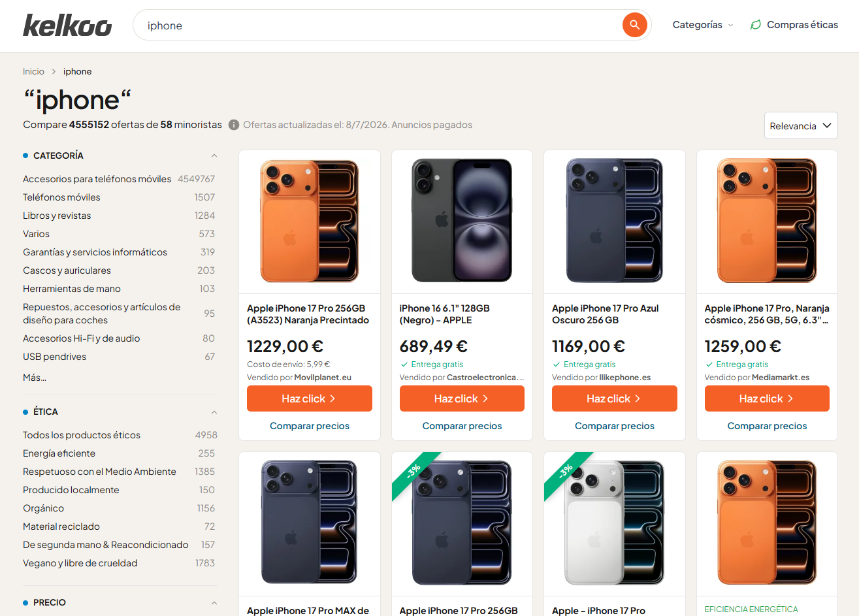859x616 pixels.
Task: Open the Categorías dropdown menu
Action: 703,25
